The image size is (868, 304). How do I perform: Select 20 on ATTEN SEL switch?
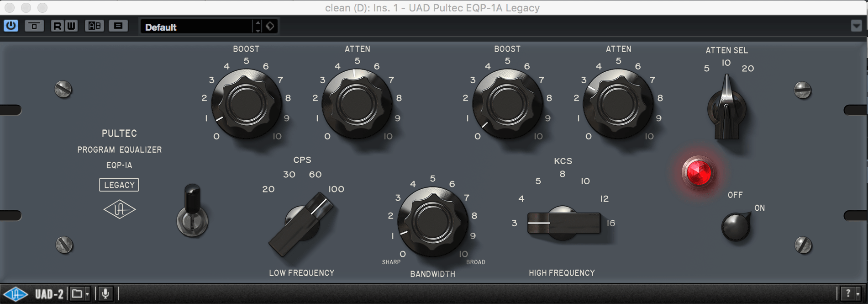748,69
